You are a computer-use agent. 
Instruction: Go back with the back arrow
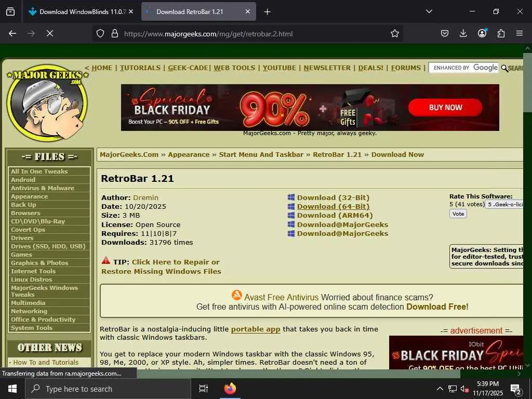12,33
